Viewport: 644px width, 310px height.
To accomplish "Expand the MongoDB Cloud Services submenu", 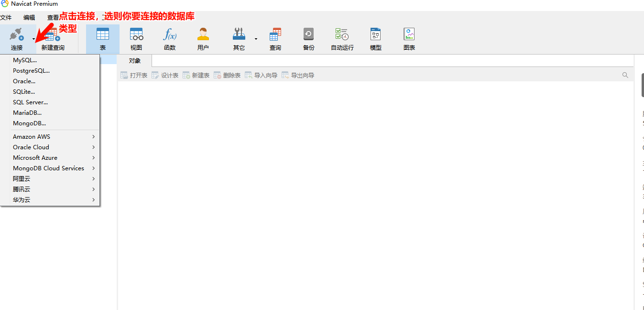I will tap(50, 168).
